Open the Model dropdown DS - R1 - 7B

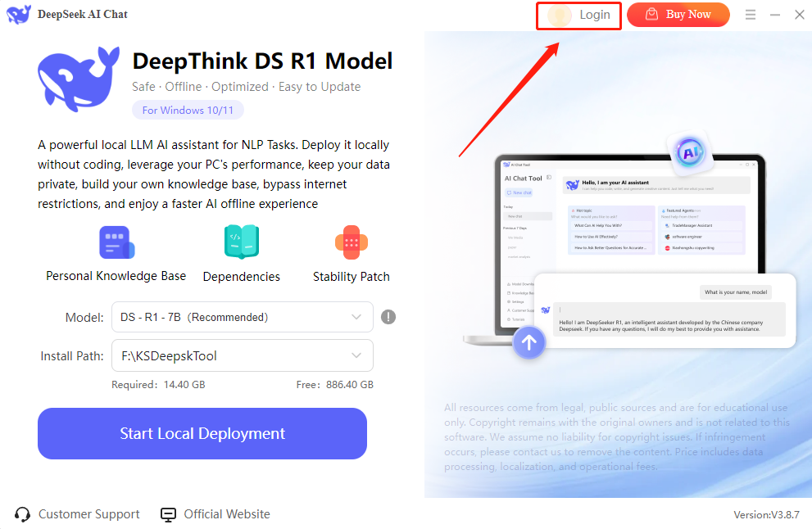(243, 317)
